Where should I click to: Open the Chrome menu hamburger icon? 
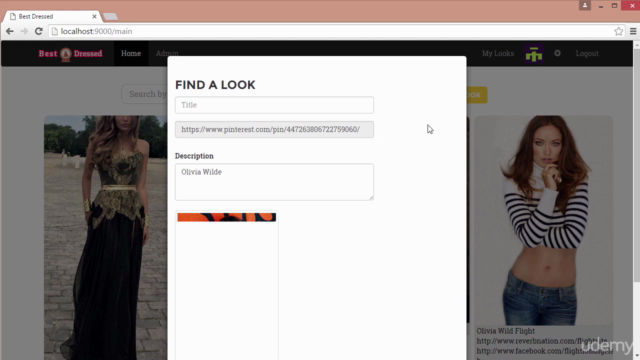[x=633, y=31]
